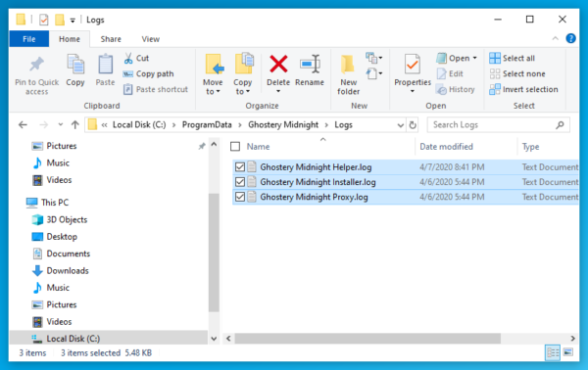Screen dimensions: 588x370
Task: Switch to the Share tab
Action: click(x=111, y=39)
